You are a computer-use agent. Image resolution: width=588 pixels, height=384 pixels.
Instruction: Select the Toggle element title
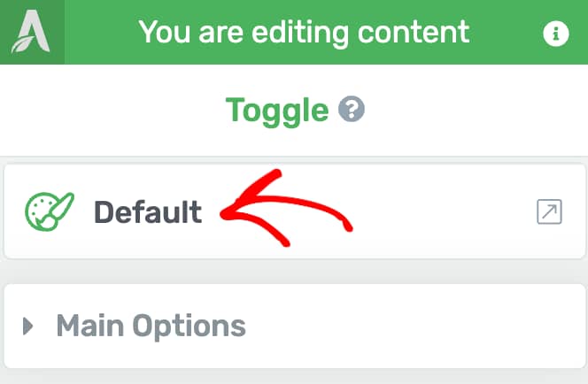click(x=277, y=110)
